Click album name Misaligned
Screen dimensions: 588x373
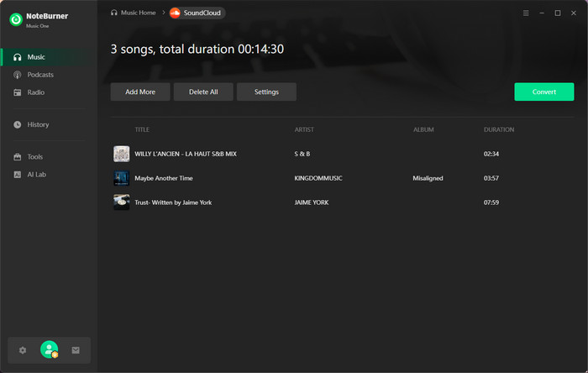(x=428, y=178)
